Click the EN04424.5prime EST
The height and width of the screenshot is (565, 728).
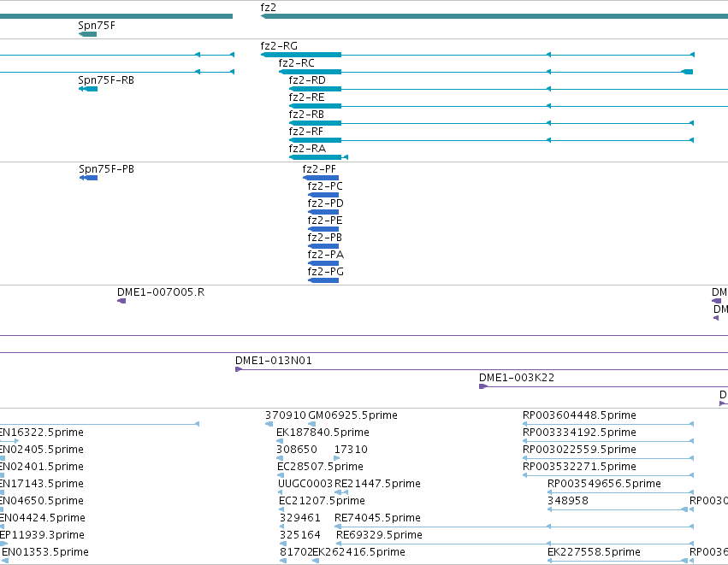click(x=2, y=527)
